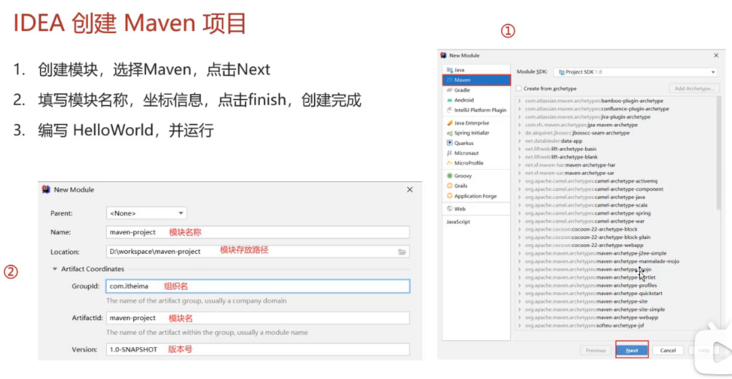Close the New Module dialog with Maven list

[x=716, y=56]
